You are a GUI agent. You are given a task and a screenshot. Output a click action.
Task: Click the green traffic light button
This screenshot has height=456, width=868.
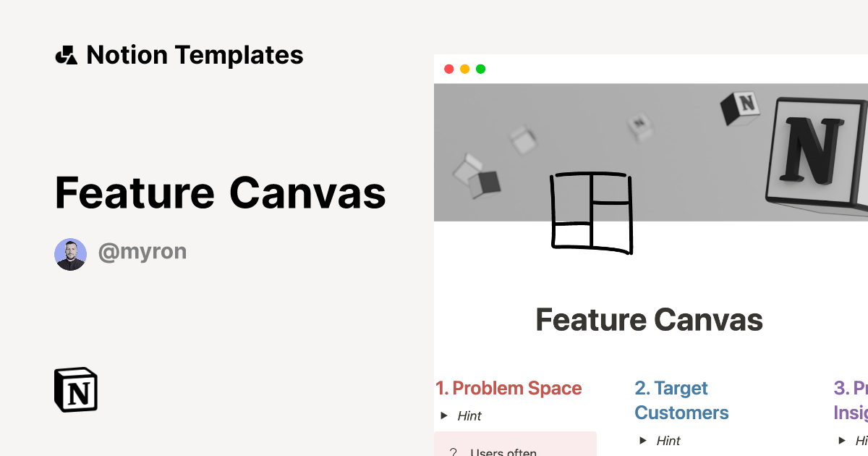(x=480, y=69)
